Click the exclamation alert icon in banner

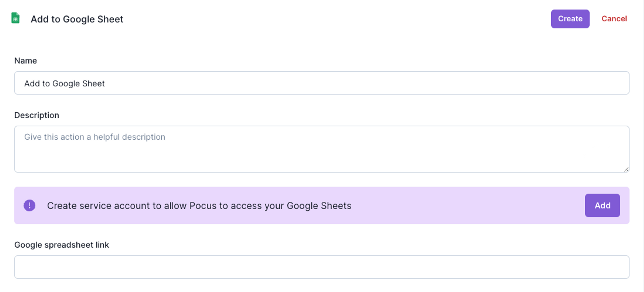(29, 205)
